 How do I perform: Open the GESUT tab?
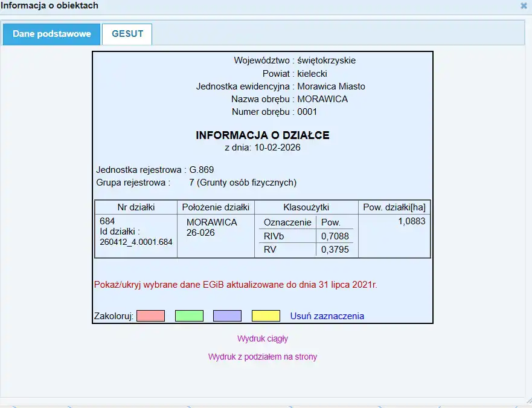(127, 34)
